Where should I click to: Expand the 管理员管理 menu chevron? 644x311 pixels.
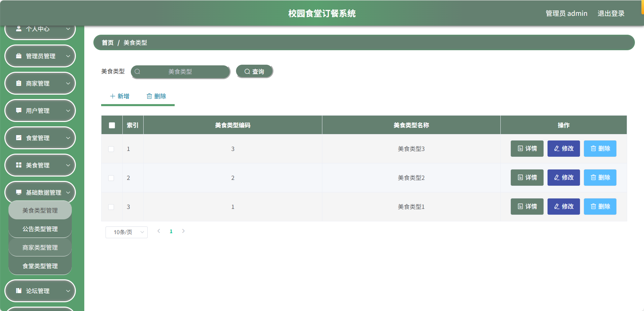(68, 56)
